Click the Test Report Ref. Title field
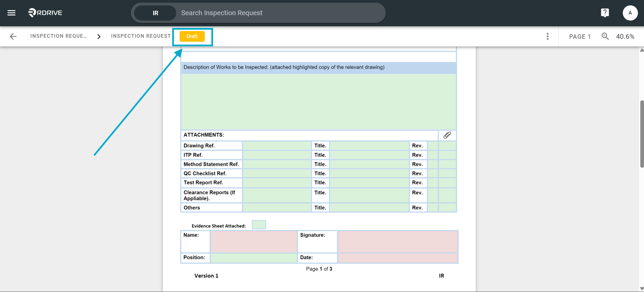The width and height of the screenshot is (644, 292). pyautogui.click(x=369, y=183)
